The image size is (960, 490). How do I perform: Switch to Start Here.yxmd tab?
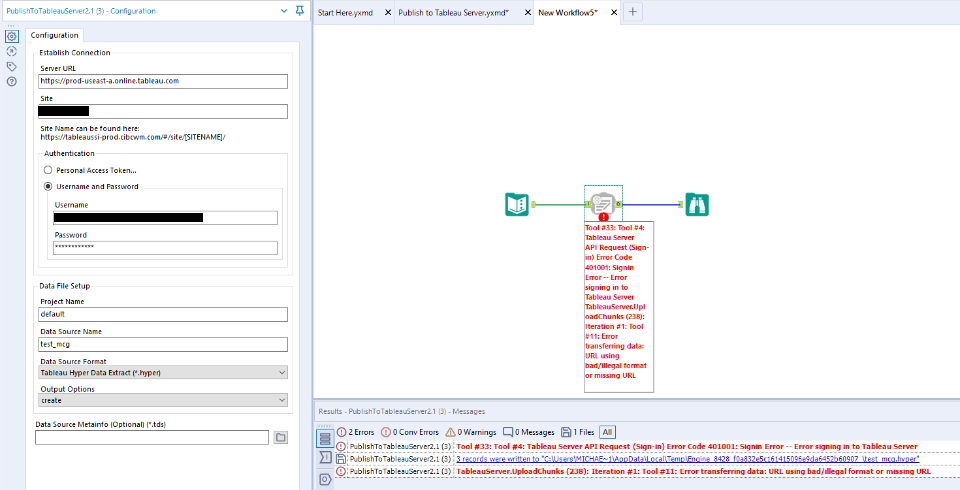(x=345, y=13)
